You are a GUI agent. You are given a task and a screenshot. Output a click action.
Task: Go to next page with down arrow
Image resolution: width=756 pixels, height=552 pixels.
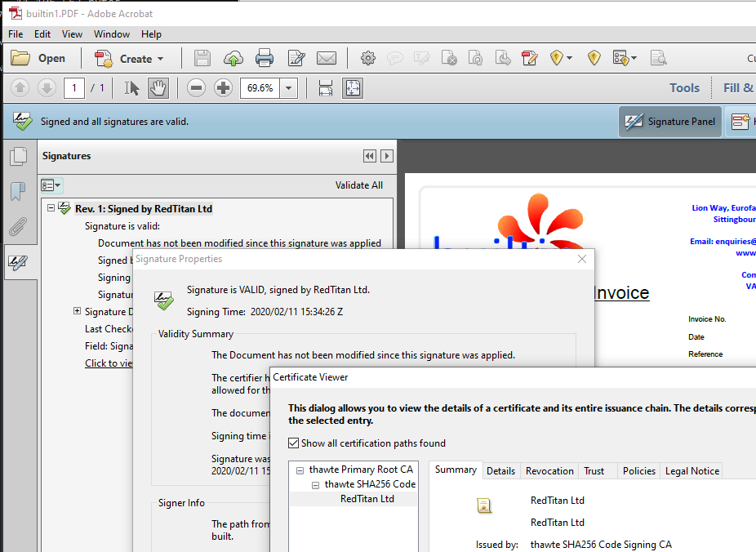47,87
